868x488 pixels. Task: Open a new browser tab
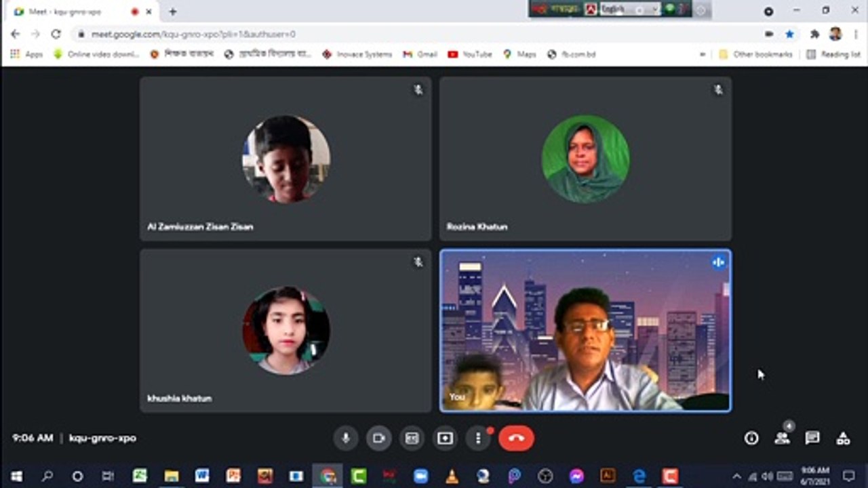click(173, 12)
